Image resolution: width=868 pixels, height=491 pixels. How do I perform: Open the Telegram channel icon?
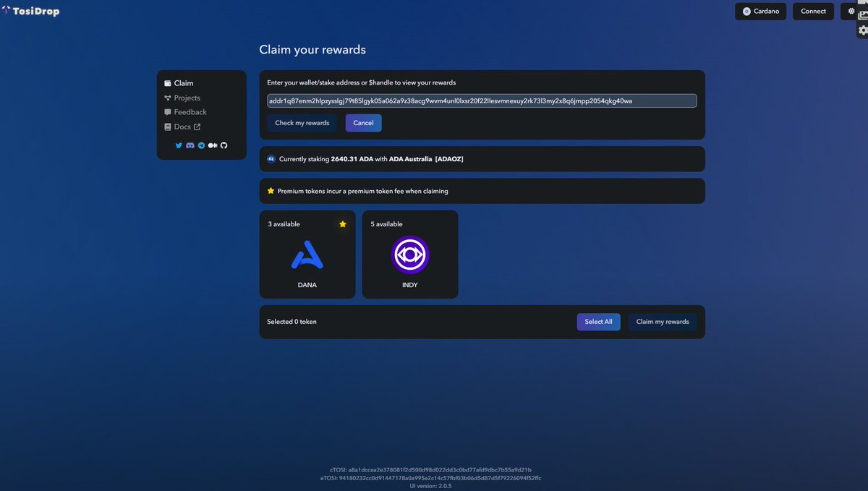pyautogui.click(x=201, y=145)
